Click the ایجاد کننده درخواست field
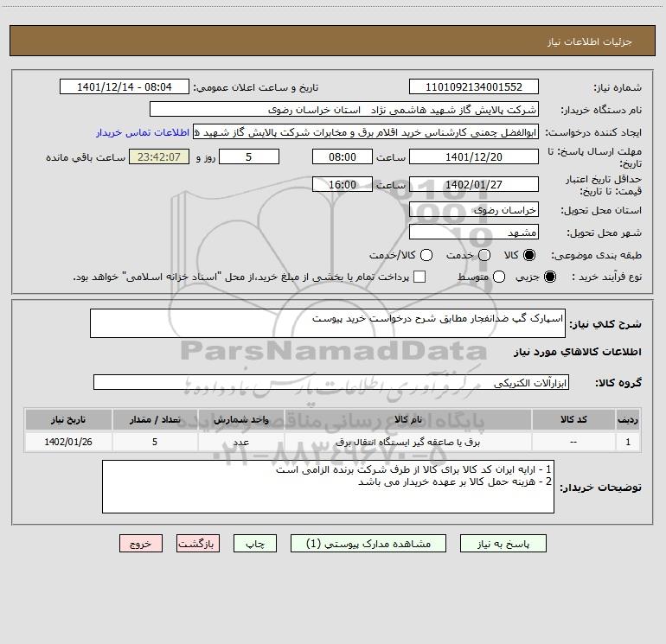Viewport: 666px width, 644px height. [x=366, y=132]
